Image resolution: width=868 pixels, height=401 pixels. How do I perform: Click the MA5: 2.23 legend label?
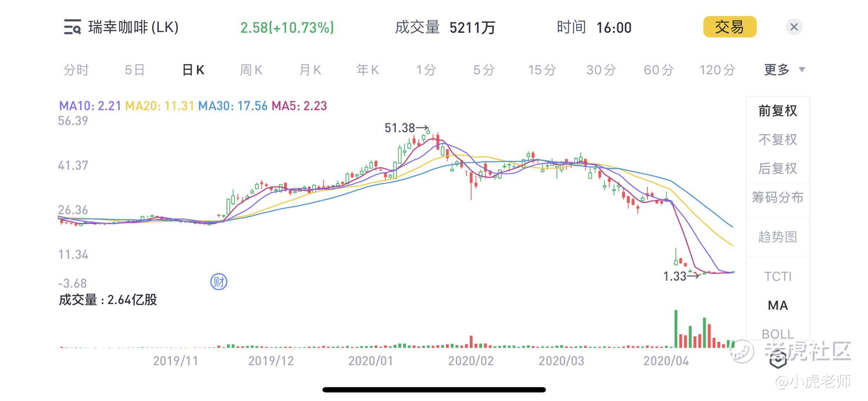tap(299, 106)
